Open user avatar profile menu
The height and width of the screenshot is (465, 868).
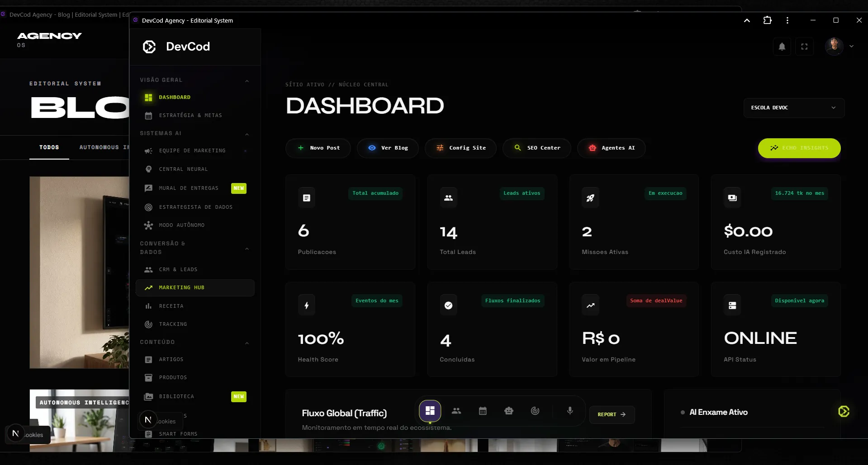(834, 46)
